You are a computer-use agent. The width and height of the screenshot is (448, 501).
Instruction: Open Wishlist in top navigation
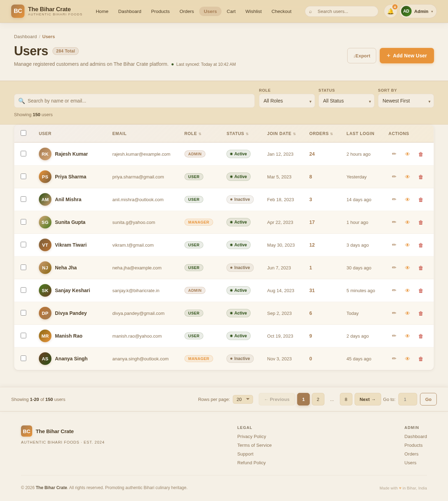pyautogui.click(x=253, y=11)
